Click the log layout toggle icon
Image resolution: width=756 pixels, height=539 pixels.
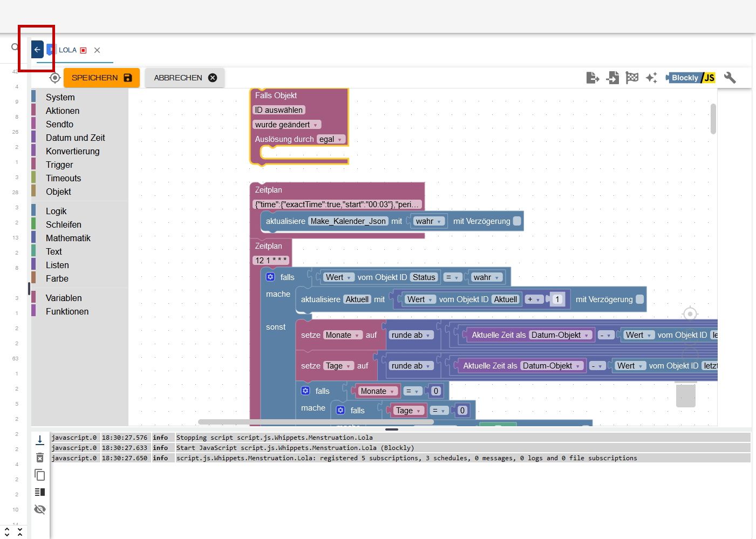point(40,492)
